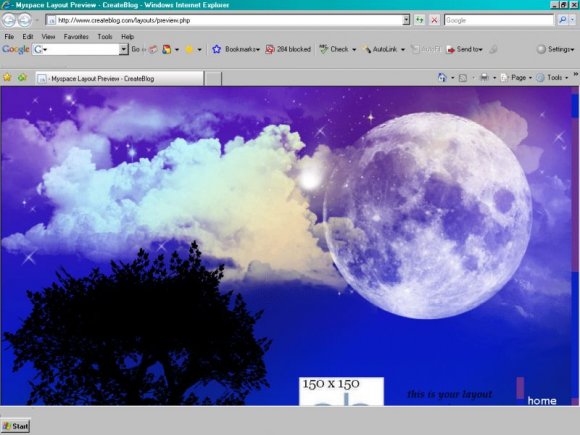The width and height of the screenshot is (580, 435).
Task: Expand the Google toolbar search dropdown
Action: point(124,49)
